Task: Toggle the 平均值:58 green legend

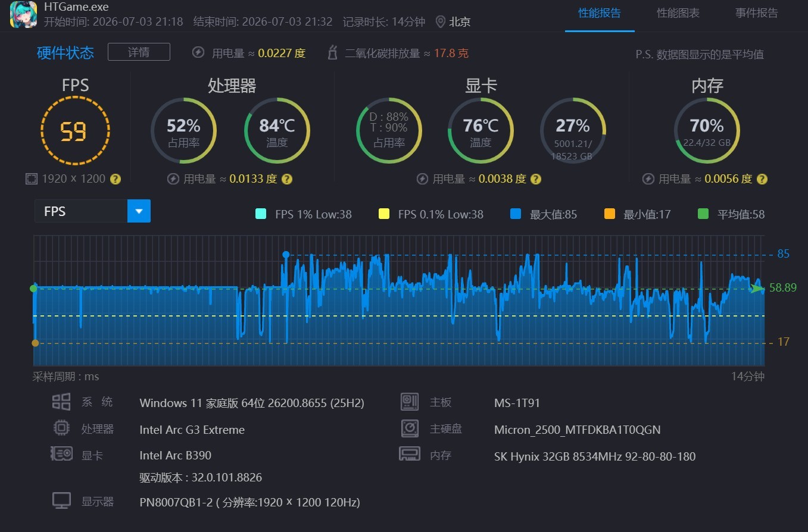Action: [x=703, y=214]
